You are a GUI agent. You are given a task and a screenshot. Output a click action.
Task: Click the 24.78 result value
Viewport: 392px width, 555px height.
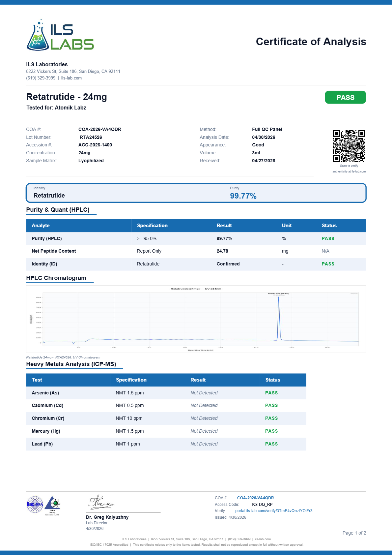222,251
